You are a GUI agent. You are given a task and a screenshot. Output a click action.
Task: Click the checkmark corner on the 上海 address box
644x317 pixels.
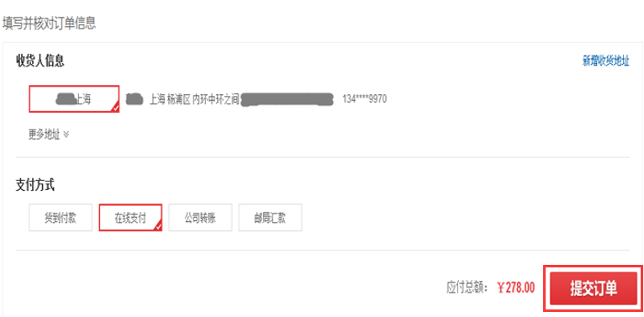pyautogui.click(x=115, y=108)
